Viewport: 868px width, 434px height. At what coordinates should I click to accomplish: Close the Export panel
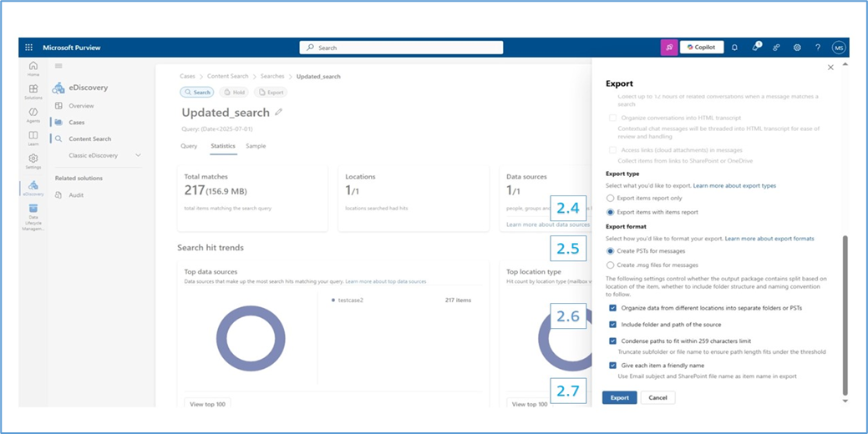coord(830,68)
